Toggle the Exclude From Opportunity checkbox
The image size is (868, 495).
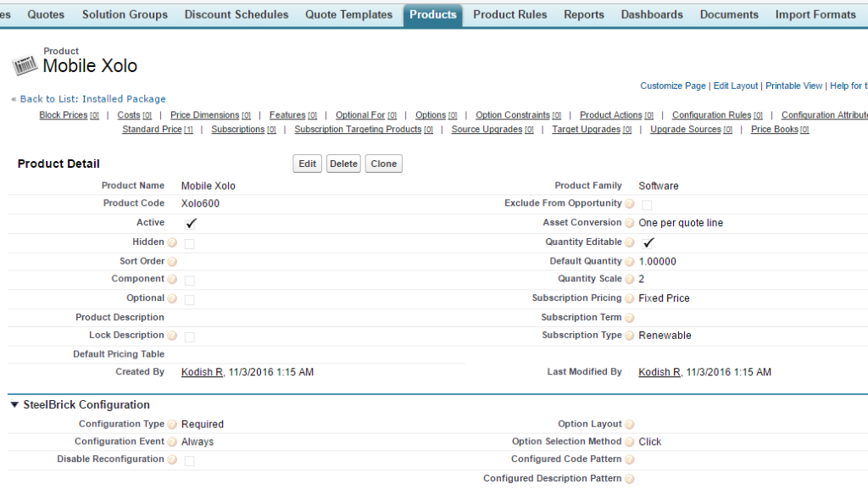pyautogui.click(x=647, y=205)
